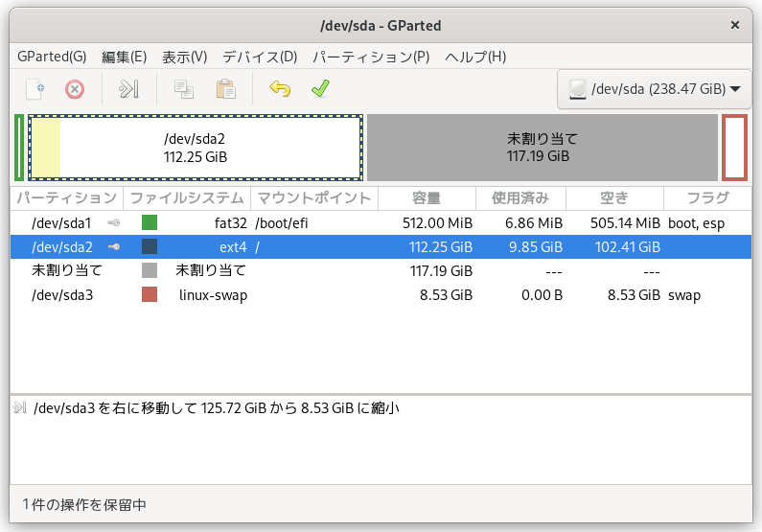This screenshot has height=532, width=762.
Task: Click the フラグ column header
Action: (x=707, y=197)
